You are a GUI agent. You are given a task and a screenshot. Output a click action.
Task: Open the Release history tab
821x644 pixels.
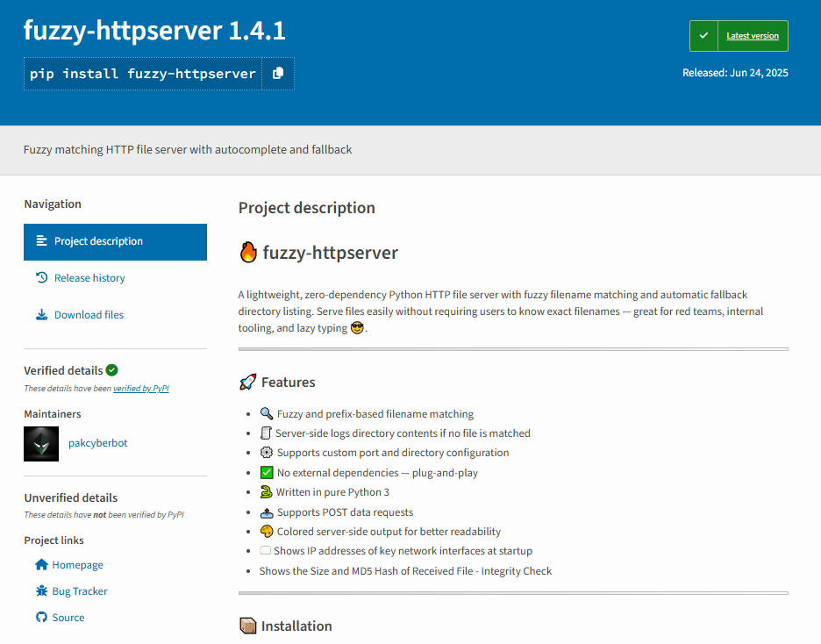click(x=115, y=278)
